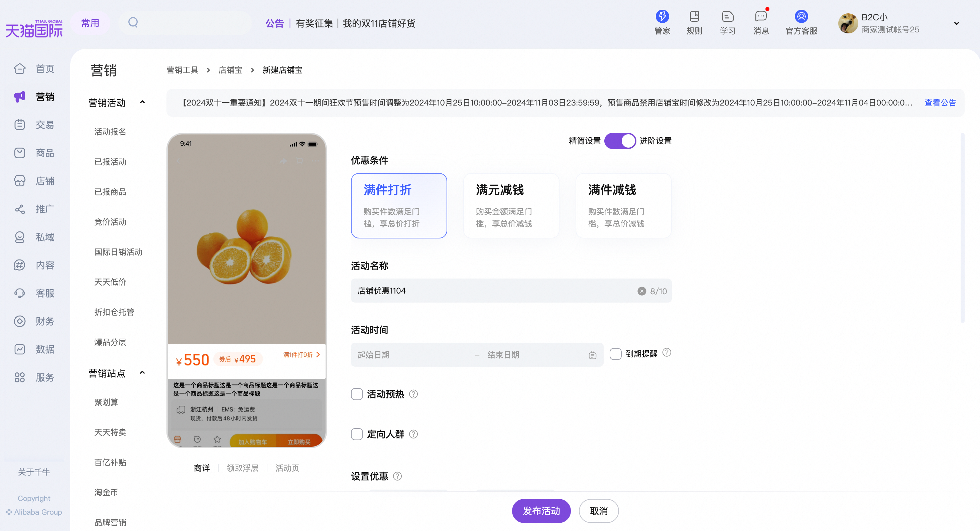
Task: Open 百亿补贴 menu item
Action: tap(110, 462)
